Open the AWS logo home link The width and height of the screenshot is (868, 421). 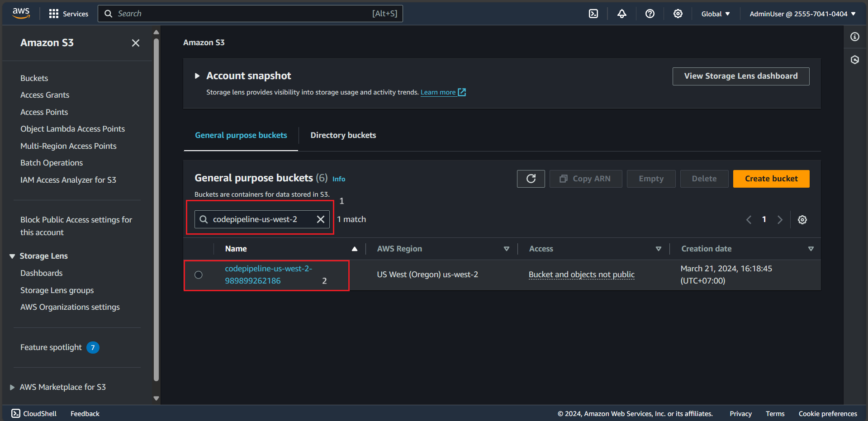pyautogui.click(x=21, y=14)
